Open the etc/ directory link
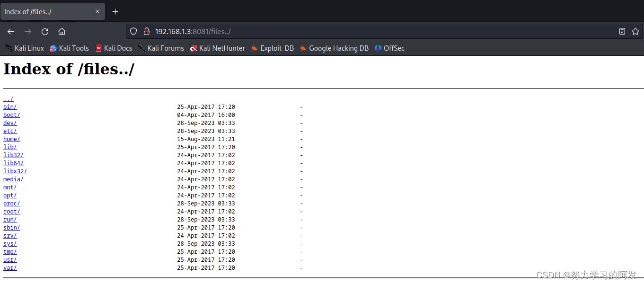The height and width of the screenshot is (284, 644). tap(9, 131)
